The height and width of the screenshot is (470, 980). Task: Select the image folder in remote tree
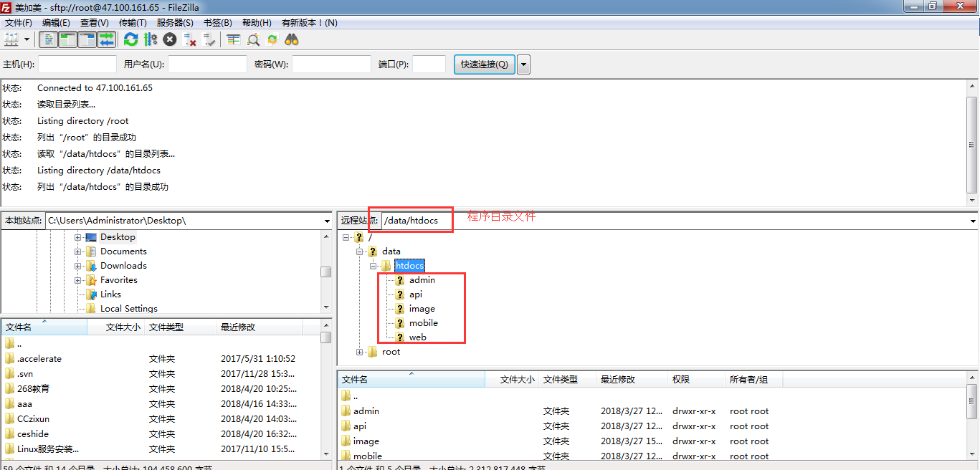click(x=422, y=309)
